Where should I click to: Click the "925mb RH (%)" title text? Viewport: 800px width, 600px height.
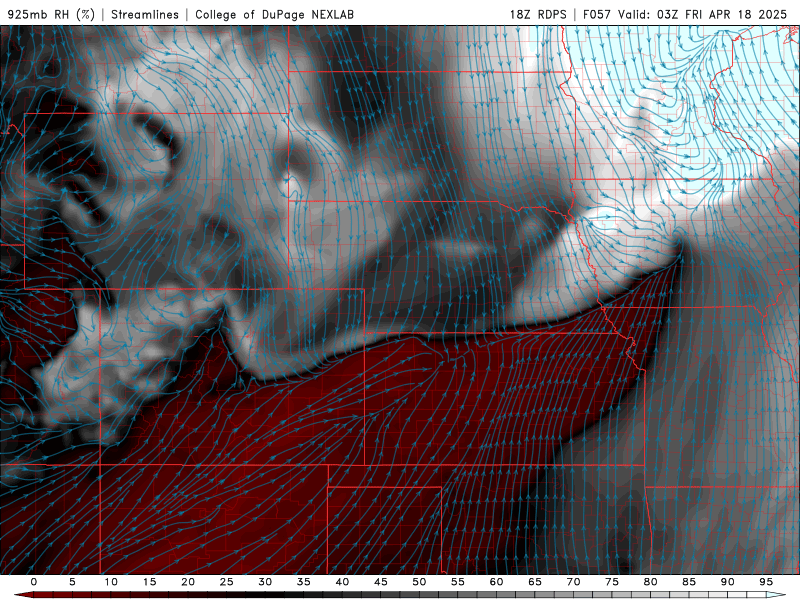(x=51, y=14)
